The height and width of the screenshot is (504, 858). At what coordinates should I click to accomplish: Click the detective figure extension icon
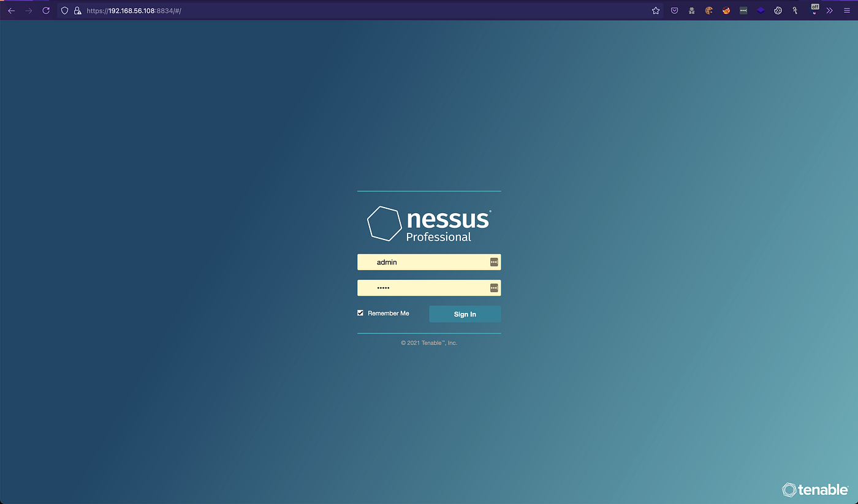point(691,10)
